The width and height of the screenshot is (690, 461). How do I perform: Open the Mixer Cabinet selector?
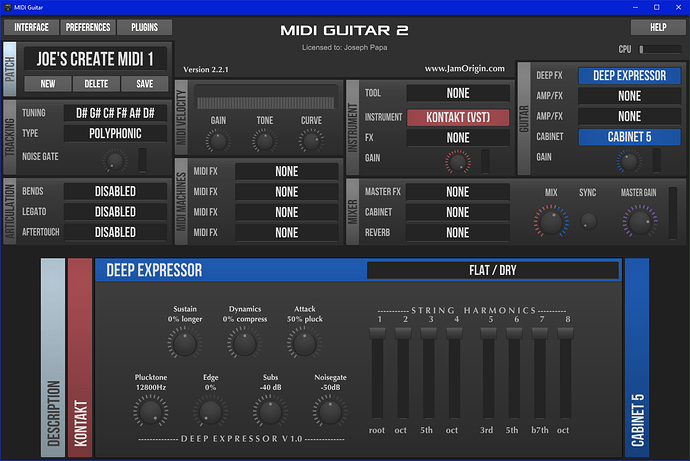point(458,212)
